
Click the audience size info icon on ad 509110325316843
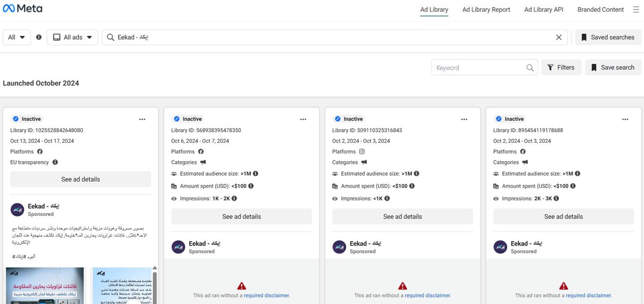[416, 173]
